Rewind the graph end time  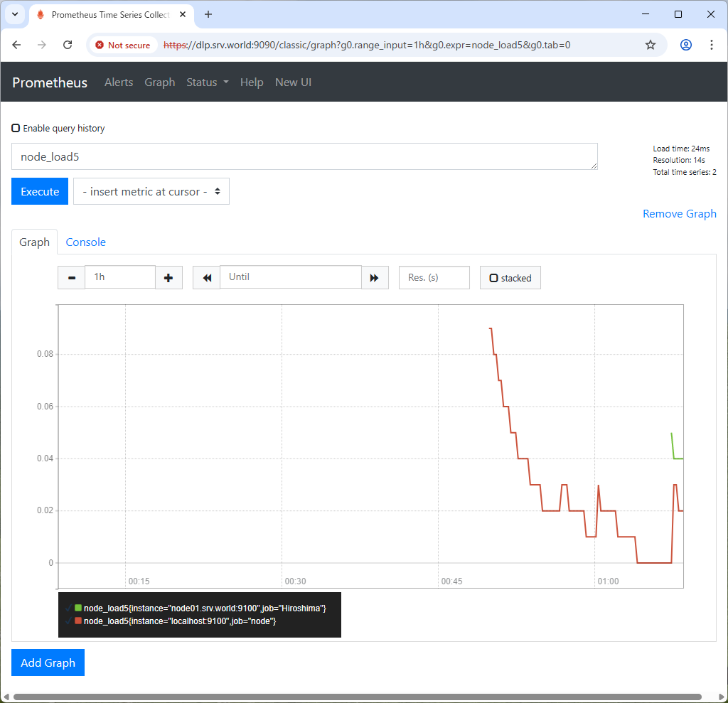[206, 277]
